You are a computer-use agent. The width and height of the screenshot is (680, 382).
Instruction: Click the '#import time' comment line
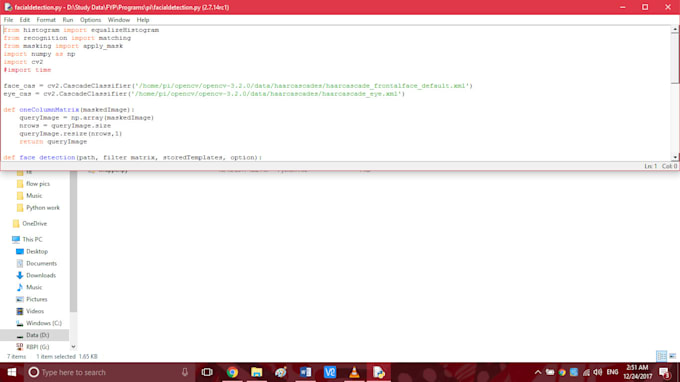point(27,70)
